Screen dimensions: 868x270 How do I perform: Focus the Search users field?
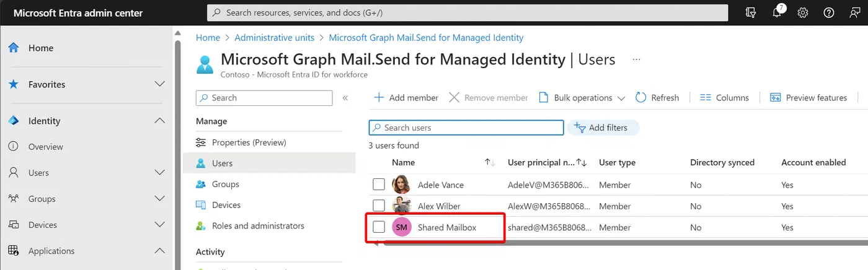(466, 128)
